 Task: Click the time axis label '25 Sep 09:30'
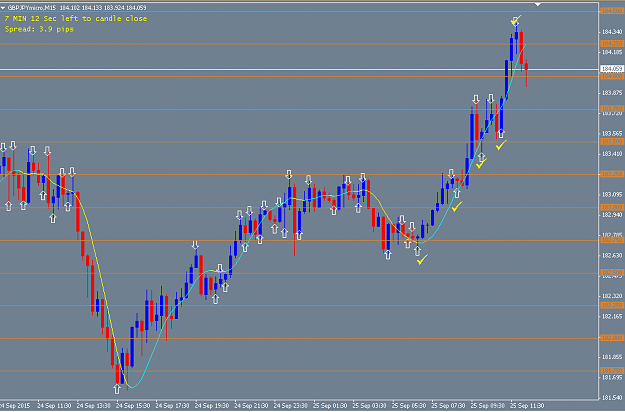(x=488, y=406)
